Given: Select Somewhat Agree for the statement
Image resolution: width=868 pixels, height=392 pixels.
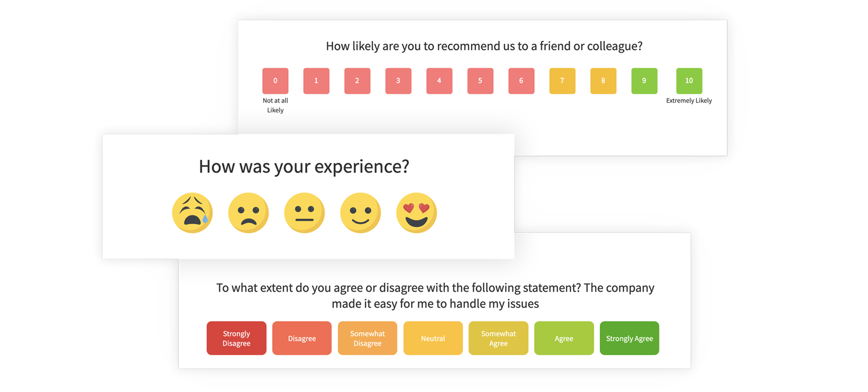Looking at the screenshot, I should 498,338.
